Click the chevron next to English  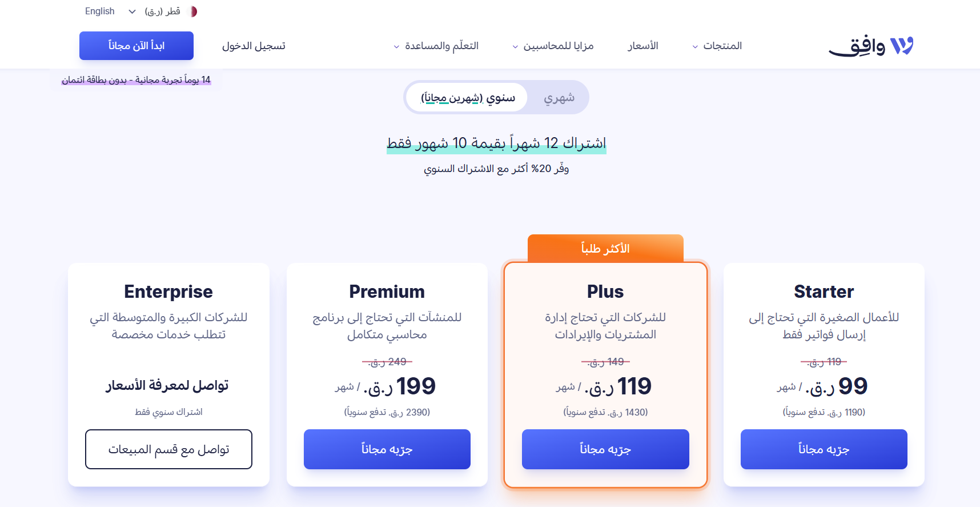click(x=132, y=11)
